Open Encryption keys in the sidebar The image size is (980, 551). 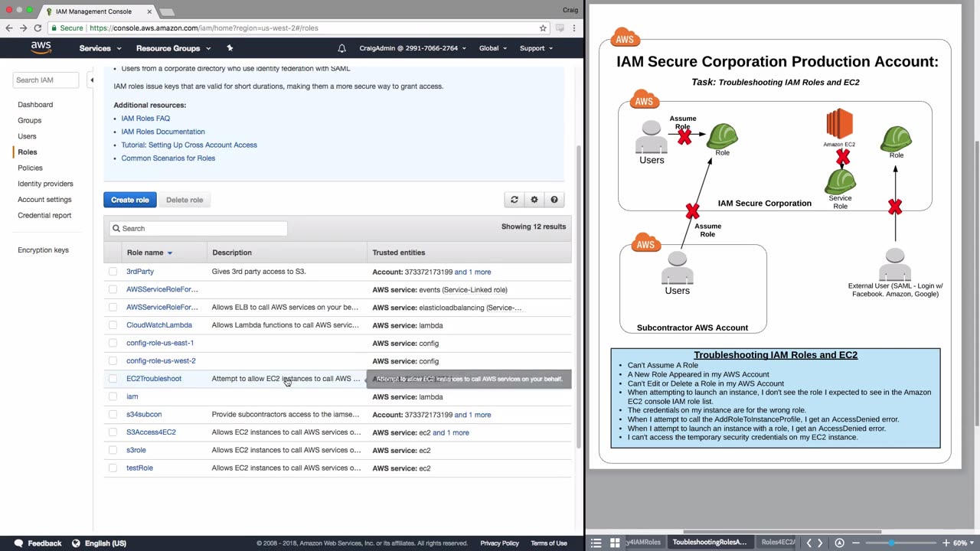click(x=43, y=250)
